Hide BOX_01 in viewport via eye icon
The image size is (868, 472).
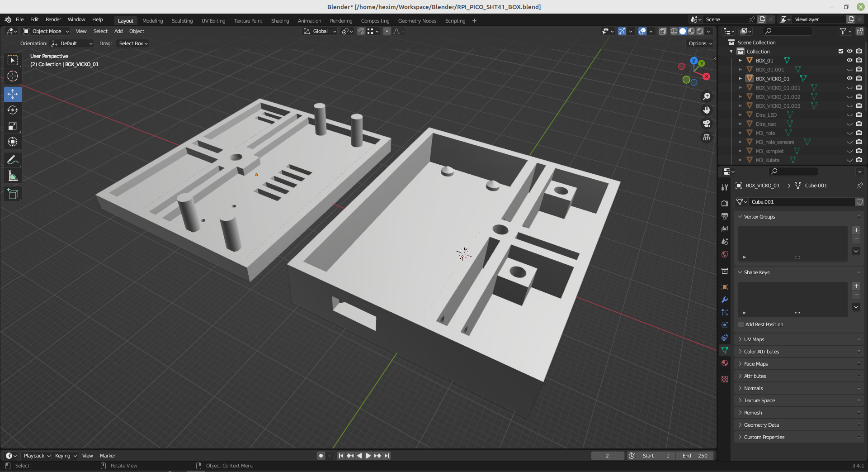point(849,60)
